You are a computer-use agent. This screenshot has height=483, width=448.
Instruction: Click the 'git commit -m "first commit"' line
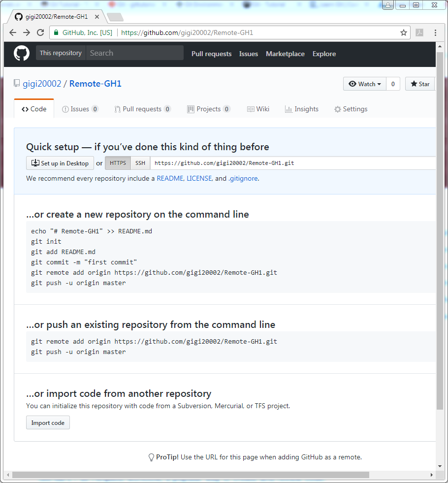(84, 262)
